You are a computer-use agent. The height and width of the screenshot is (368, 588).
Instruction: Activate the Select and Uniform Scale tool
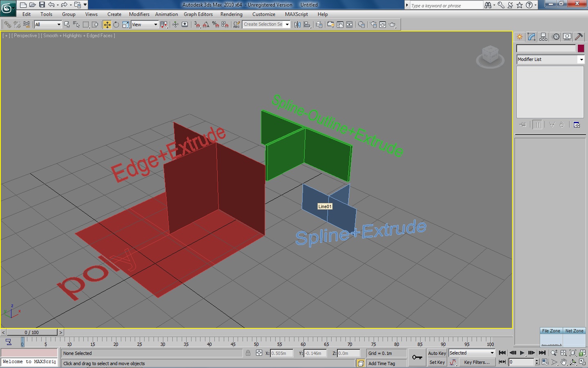point(126,25)
